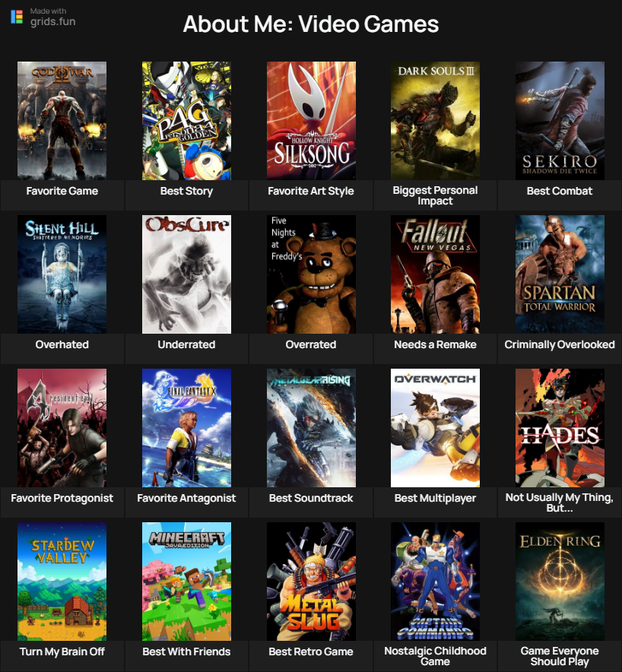Select Silent Hill Shattered Memories cover
The image size is (622, 672).
[62, 274]
